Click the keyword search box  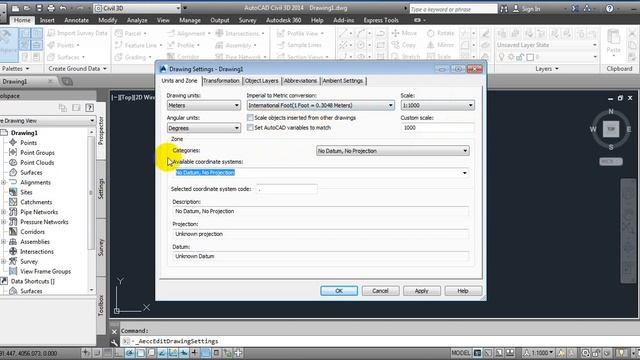click(453, 9)
